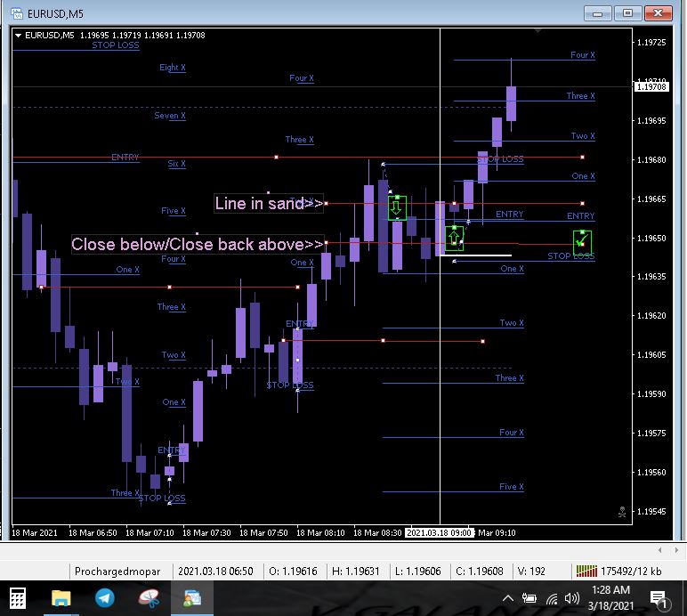Click the scroll right arrow below chart
687x616 pixels.
(676, 550)
